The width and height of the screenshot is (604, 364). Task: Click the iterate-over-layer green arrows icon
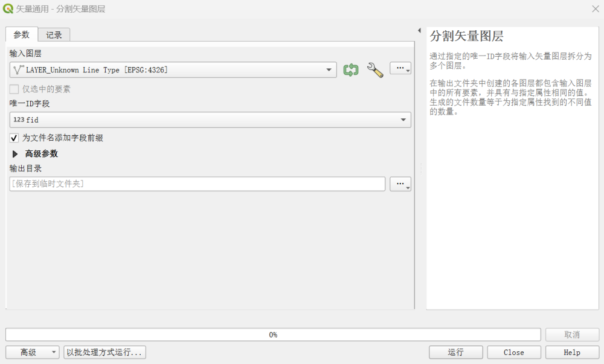tap(350, 70)
